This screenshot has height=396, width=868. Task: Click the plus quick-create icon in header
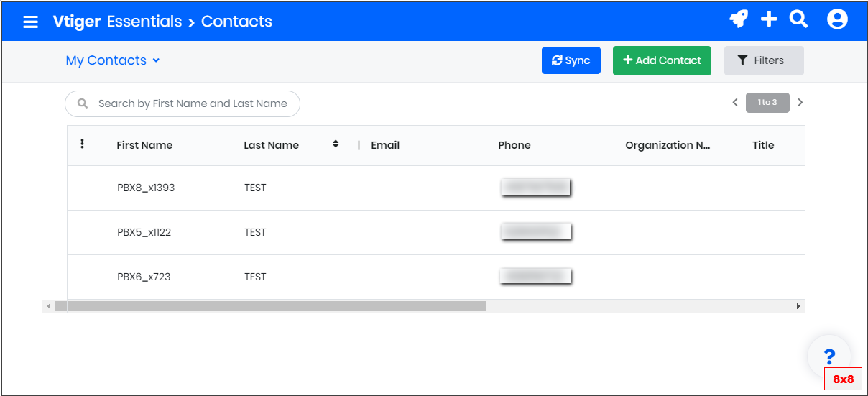(769, 19)
